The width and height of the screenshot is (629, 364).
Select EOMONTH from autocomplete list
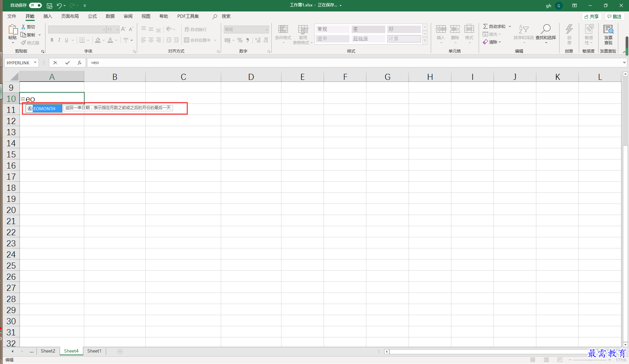[44, 109]
